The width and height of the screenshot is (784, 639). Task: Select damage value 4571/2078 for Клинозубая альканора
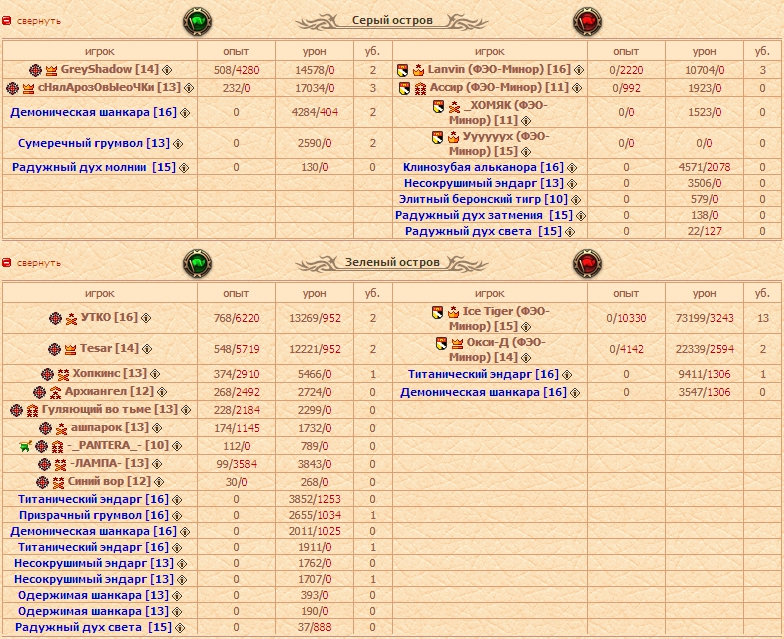pyautogui.click(x=704, y=167)
